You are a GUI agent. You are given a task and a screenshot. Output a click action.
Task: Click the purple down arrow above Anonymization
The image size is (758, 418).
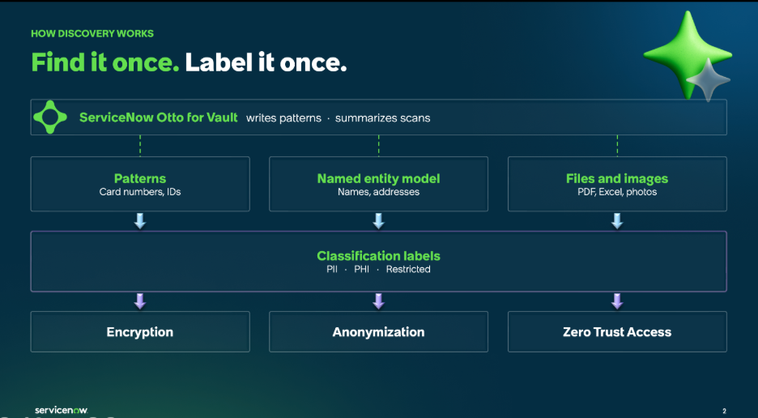pos(379,301)
